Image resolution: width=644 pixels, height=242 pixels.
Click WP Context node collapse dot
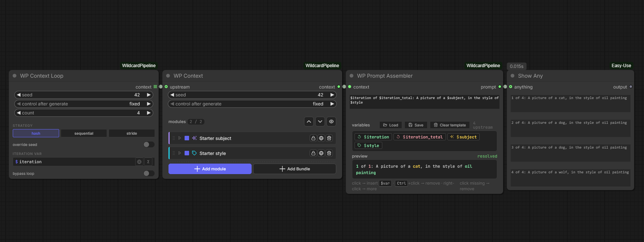(x=168, y=76)
